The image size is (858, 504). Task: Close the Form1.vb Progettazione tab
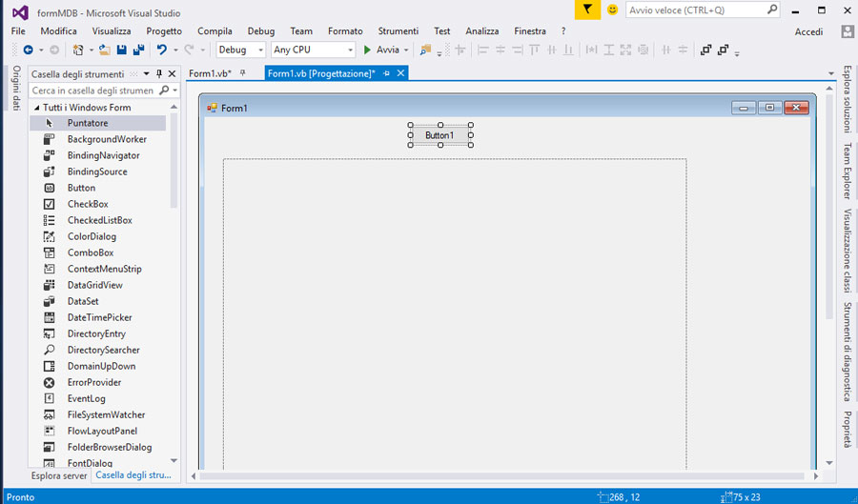[400, 73]
